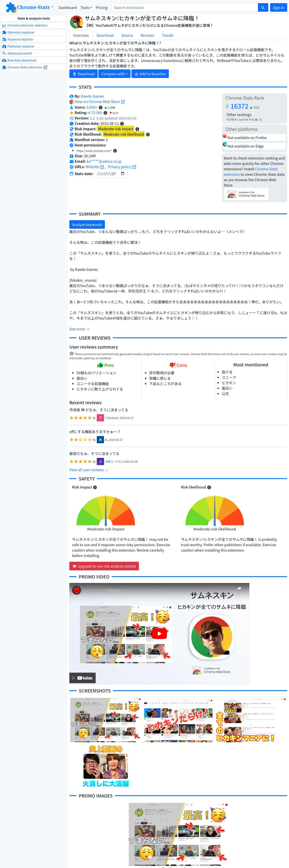Viewport: 289px width, 868px height.
Task: Expand summary with See more
Action: (79, 329)
